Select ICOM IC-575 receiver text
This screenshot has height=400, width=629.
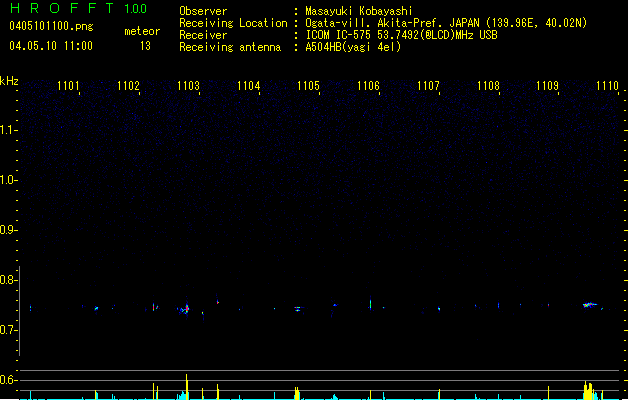pos(401,35)
